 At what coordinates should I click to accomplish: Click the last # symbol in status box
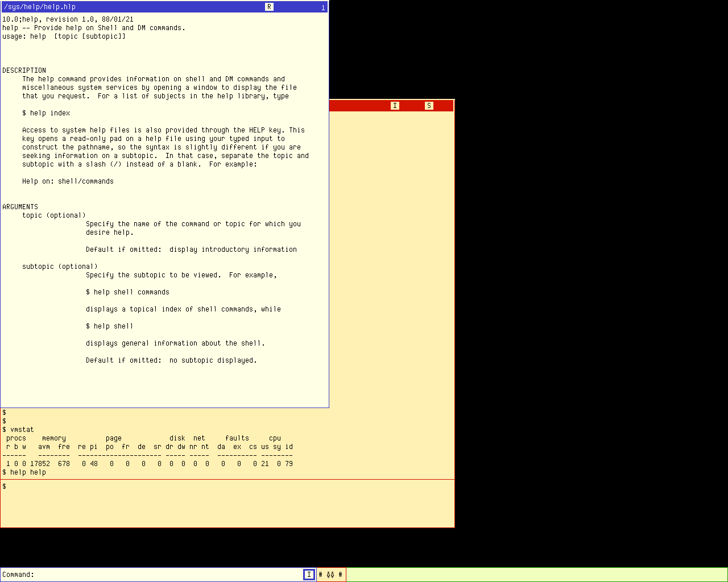pos(340,575)
